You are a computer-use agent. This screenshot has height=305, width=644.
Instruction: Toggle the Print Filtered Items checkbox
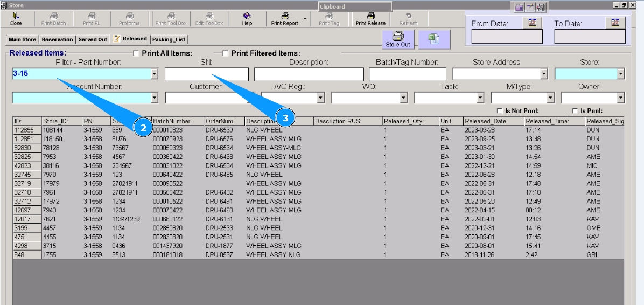pyautogui.click(x=225, y=53)
